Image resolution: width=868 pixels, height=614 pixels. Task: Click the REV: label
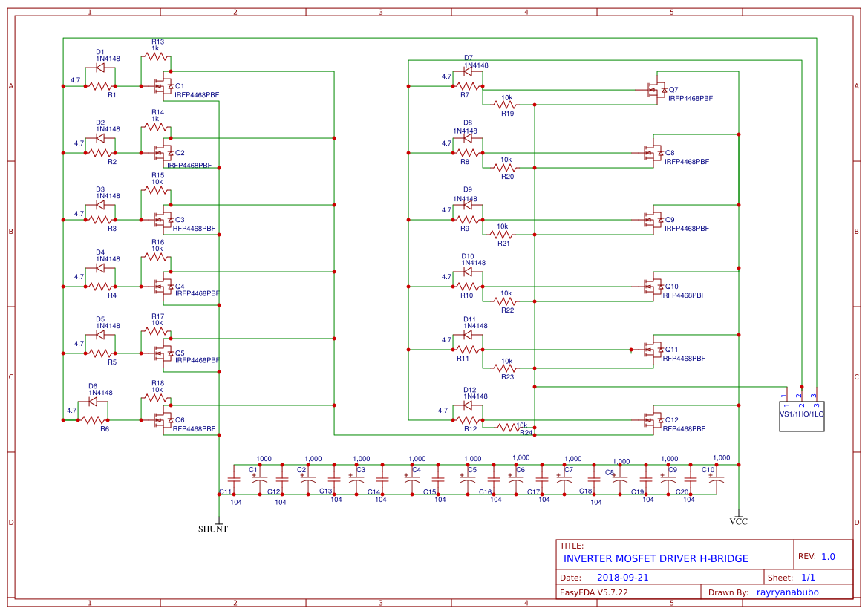(807, 556)
